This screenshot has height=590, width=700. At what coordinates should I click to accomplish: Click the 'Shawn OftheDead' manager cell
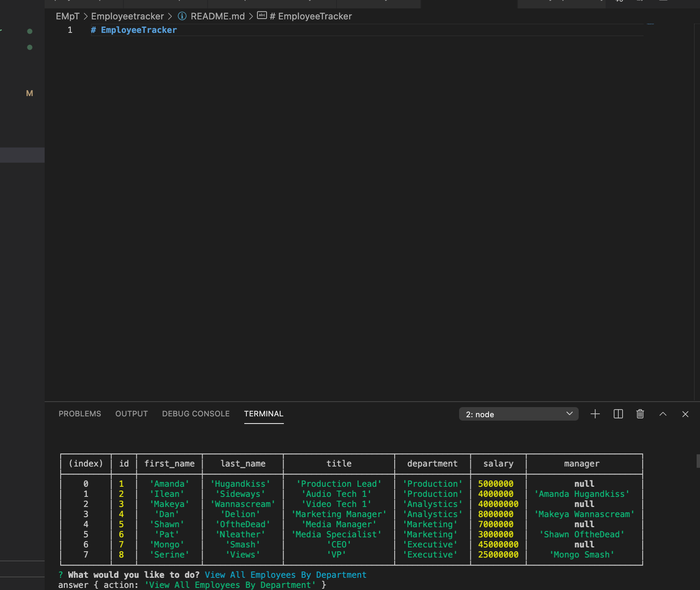(582, 534)
